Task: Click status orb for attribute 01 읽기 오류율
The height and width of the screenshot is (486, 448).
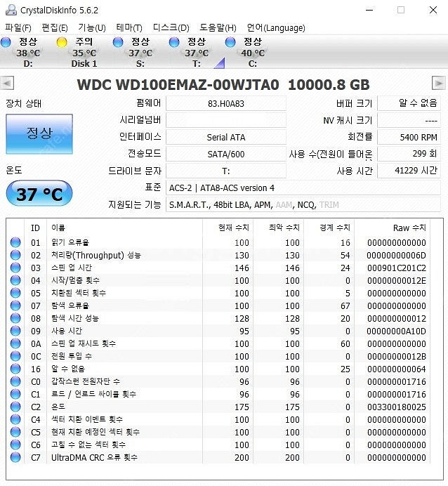Action: [x=15, y=242]
